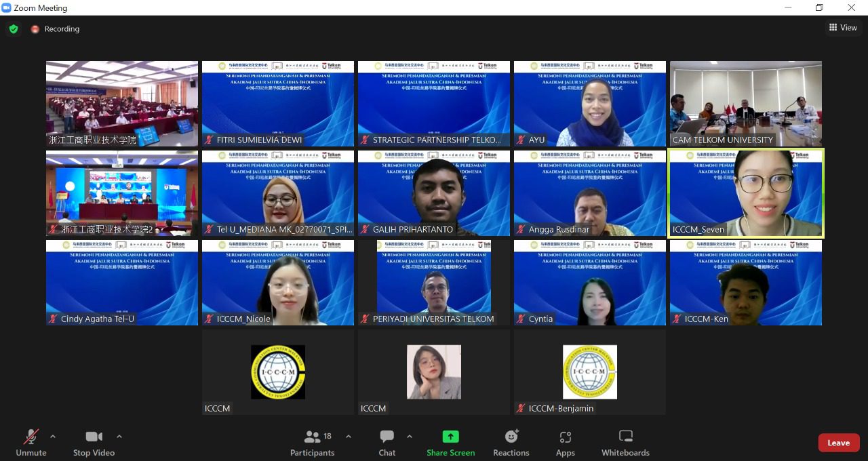Click muted mic icon on FITRI SUMIELVIA DEWI
Viewport: 868px width, 461px height.
click(210, 140)
